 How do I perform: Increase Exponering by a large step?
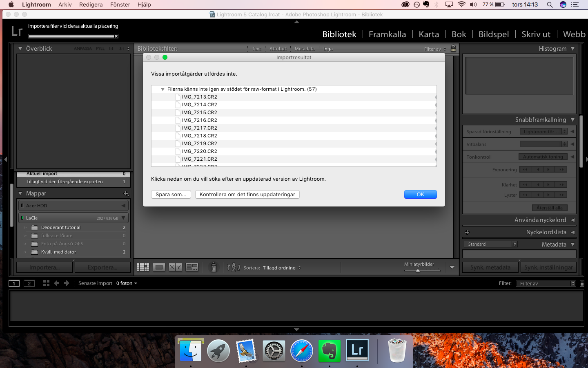(x=561, y=170)
